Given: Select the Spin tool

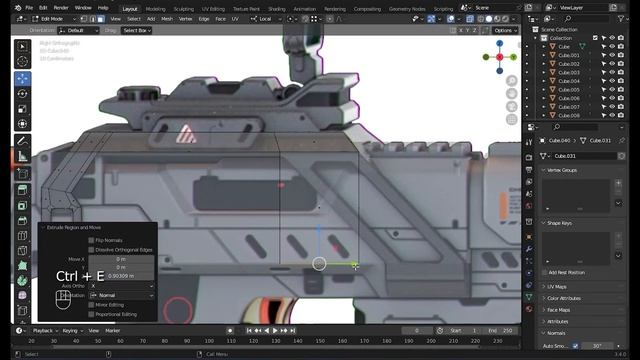Looking at the screenshot, I should (22, 281).
